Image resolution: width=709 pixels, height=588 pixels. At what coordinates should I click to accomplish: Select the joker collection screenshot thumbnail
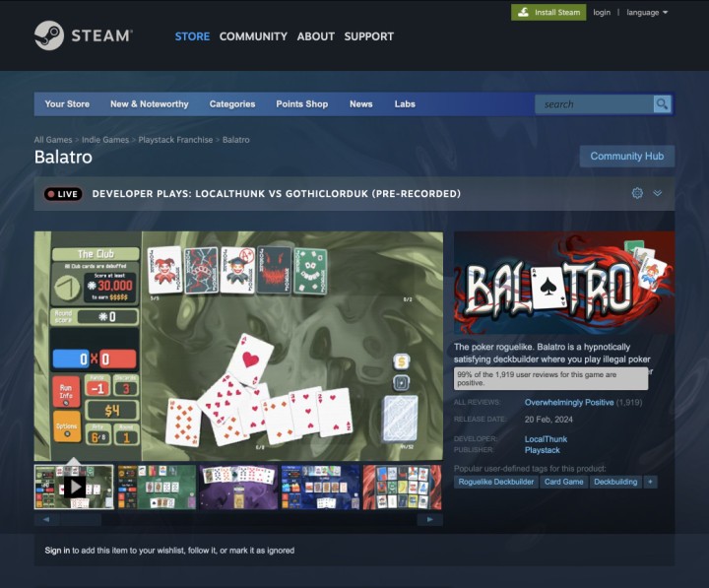[402, 488]
